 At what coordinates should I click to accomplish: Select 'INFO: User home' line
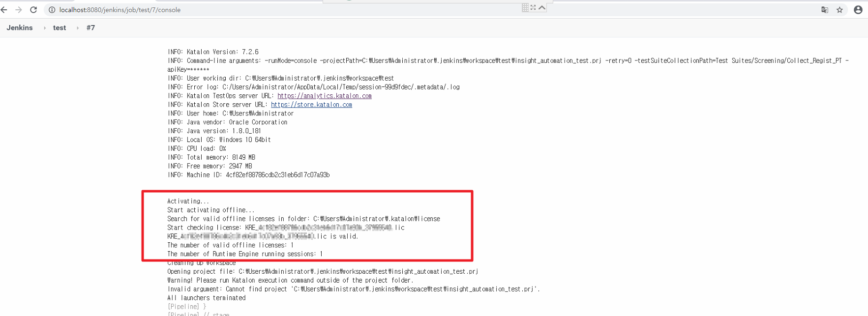(x=231, y=114)
